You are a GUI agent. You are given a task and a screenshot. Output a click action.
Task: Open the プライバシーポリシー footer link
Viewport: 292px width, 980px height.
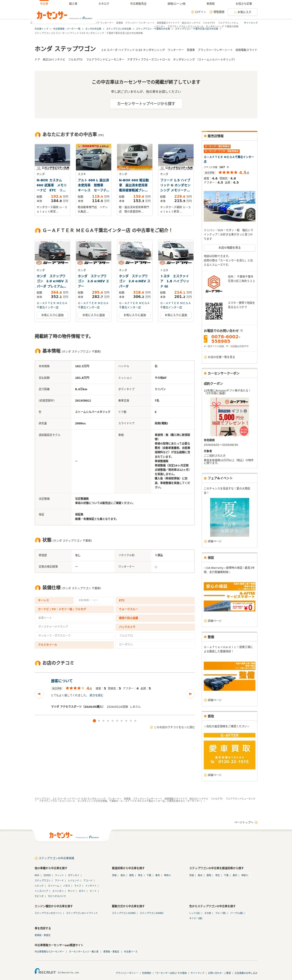click(127, 973)
